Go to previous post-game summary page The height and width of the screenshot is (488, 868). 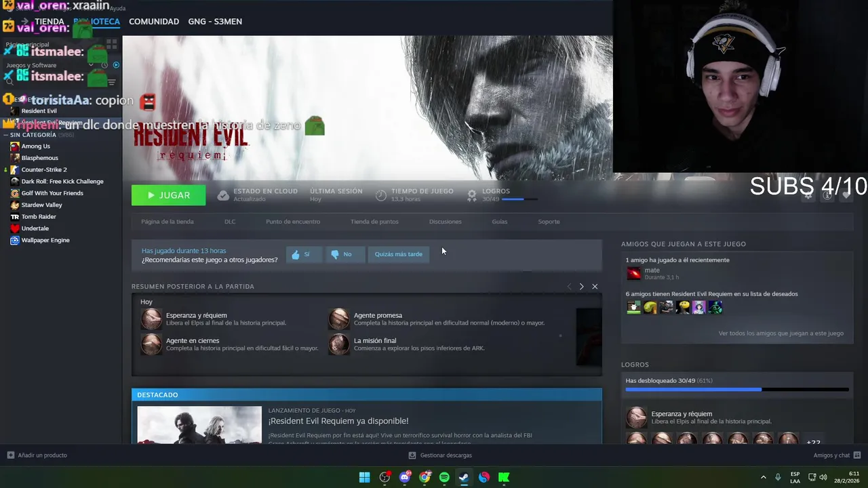click(569, 287)
